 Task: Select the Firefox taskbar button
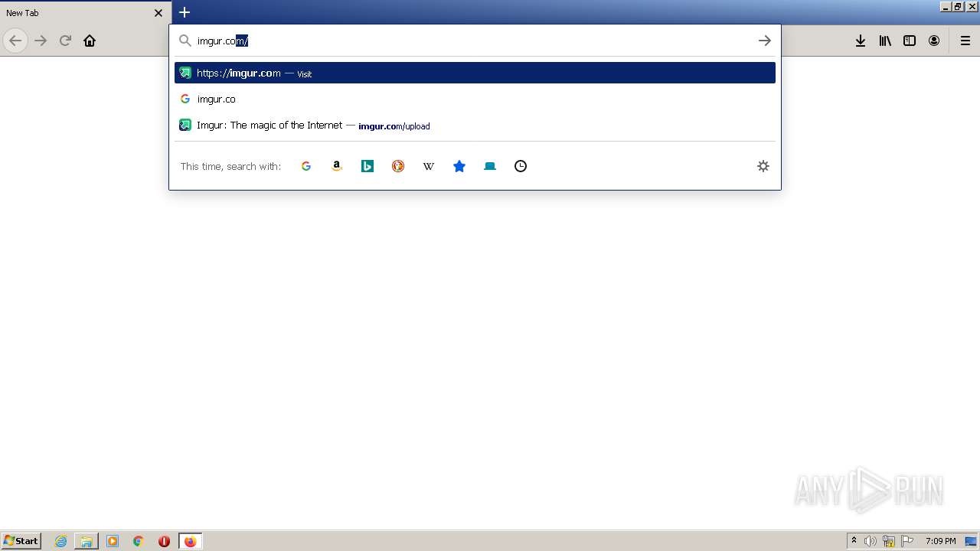click(x=190, y=541)
